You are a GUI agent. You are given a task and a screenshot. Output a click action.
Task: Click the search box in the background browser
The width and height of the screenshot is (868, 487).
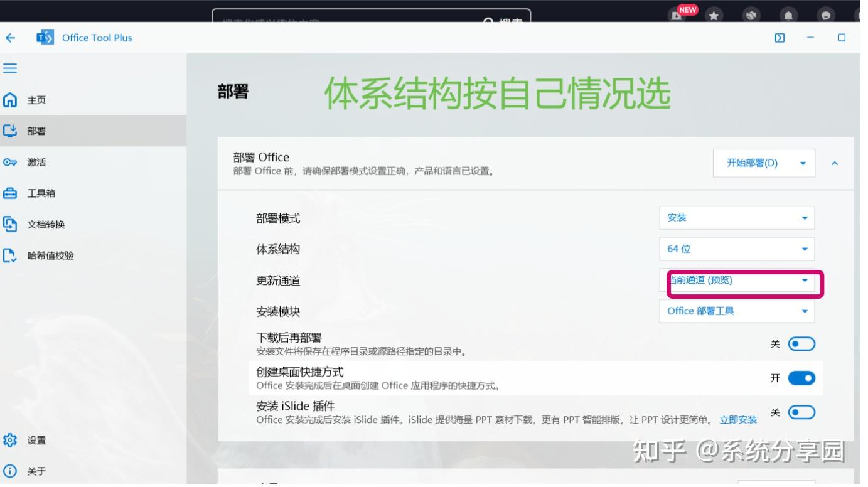pyautogui.click(x=371, y=17)
